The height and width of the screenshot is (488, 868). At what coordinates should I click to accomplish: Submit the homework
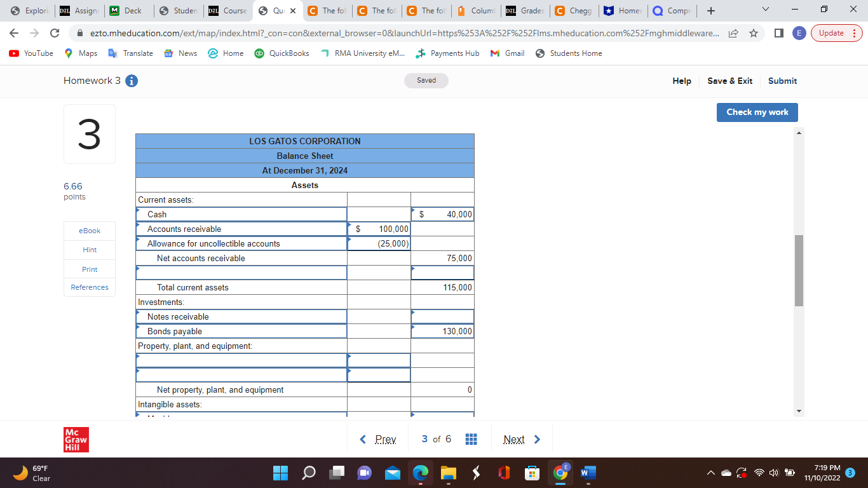pyautogui.click(x=782, y=81)
